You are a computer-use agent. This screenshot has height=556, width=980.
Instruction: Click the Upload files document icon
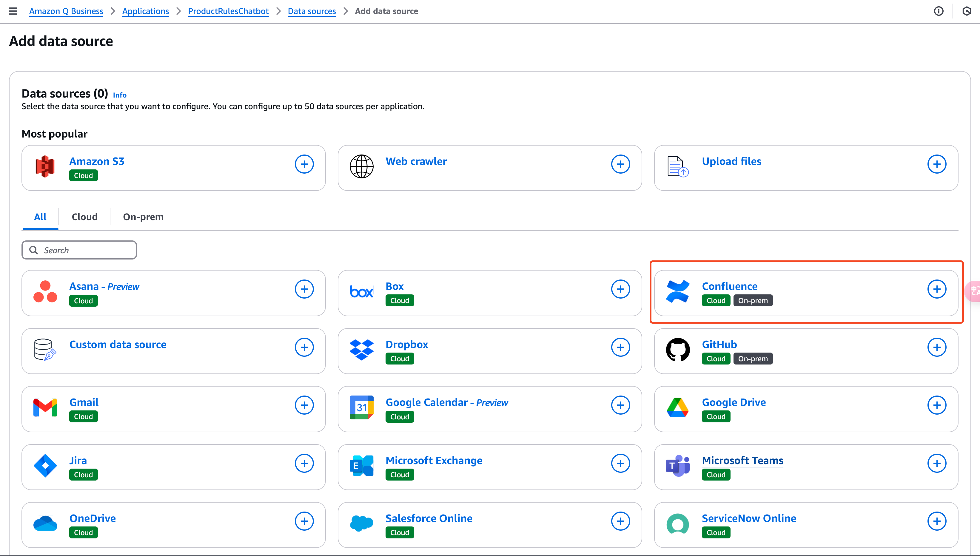click(677, 166)
